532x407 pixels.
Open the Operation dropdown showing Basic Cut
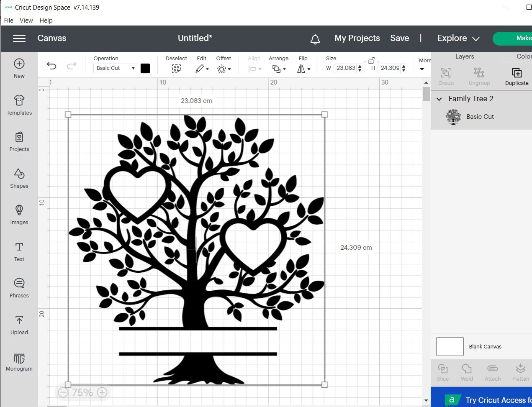coord(115,68)
